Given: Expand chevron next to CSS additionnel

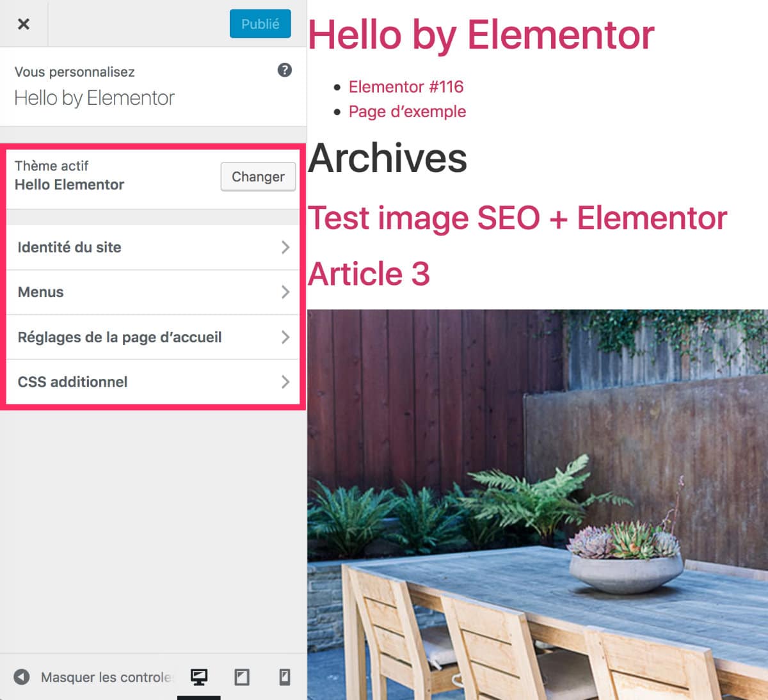Looking at the screenshot, I should coord(285,382).
